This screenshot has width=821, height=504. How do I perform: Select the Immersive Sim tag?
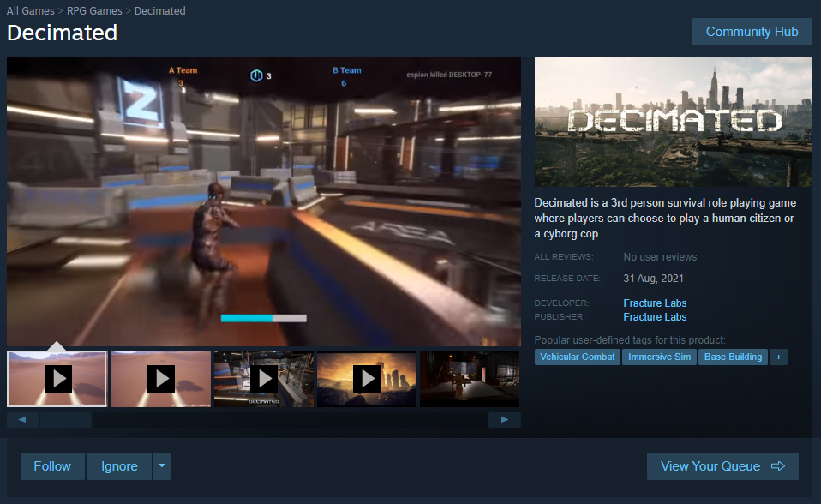click(x=659, y=357)
